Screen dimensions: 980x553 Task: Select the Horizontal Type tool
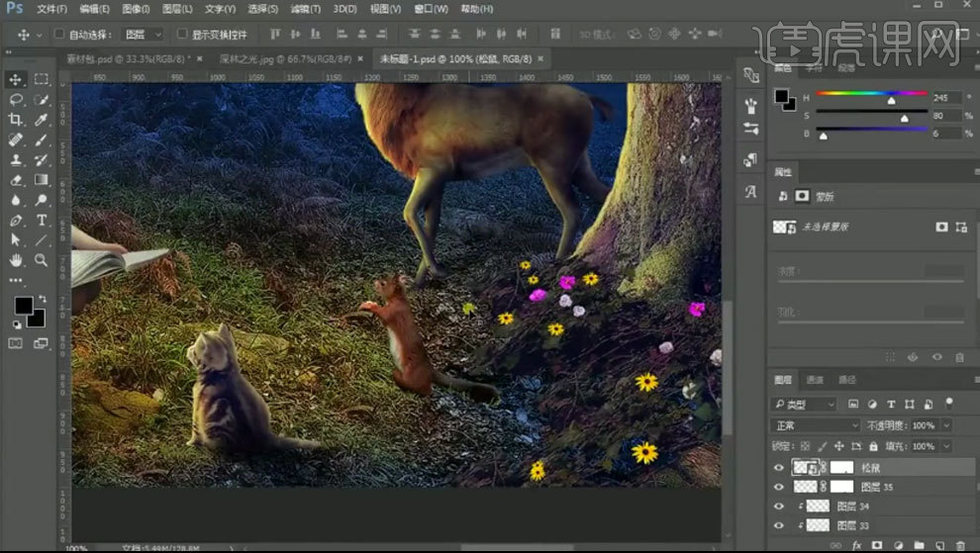tap(42, 220)
